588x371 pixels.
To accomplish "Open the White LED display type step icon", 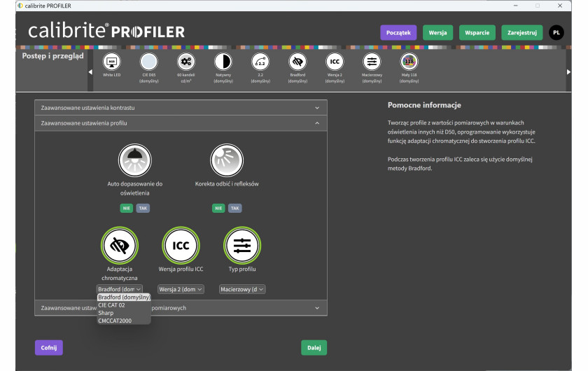I will coord(112,62).
